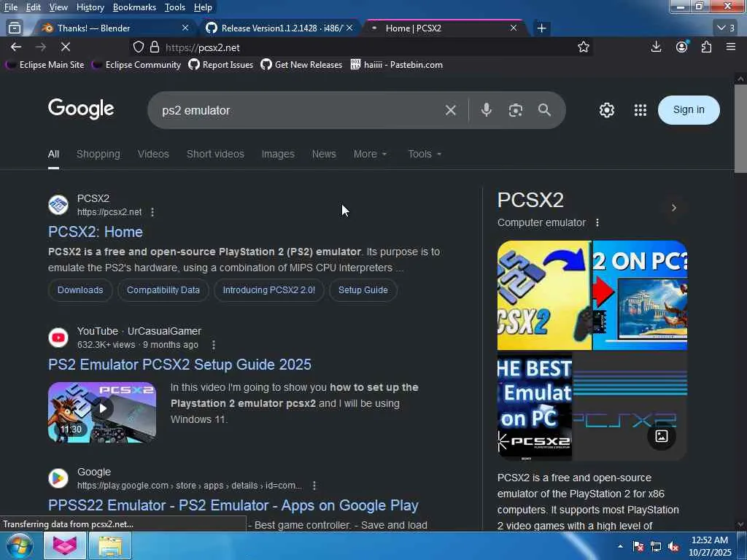Click the padlock site security icon

[x=155, y=47]
